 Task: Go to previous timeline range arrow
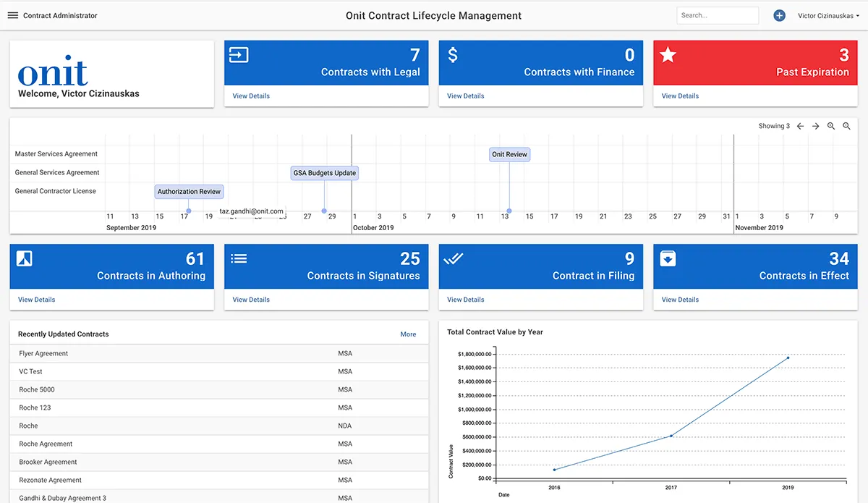pos(800,127)
